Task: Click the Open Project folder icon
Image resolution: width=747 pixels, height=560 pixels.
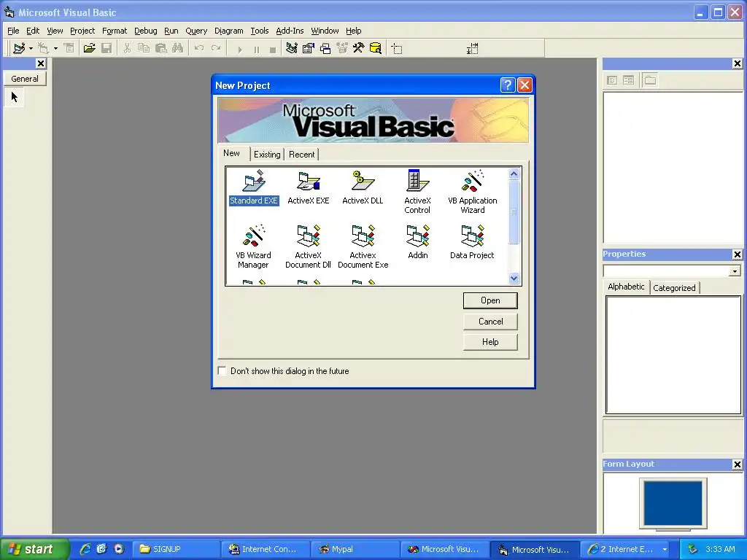Action: pyautogui.click(x=89, y=48)
